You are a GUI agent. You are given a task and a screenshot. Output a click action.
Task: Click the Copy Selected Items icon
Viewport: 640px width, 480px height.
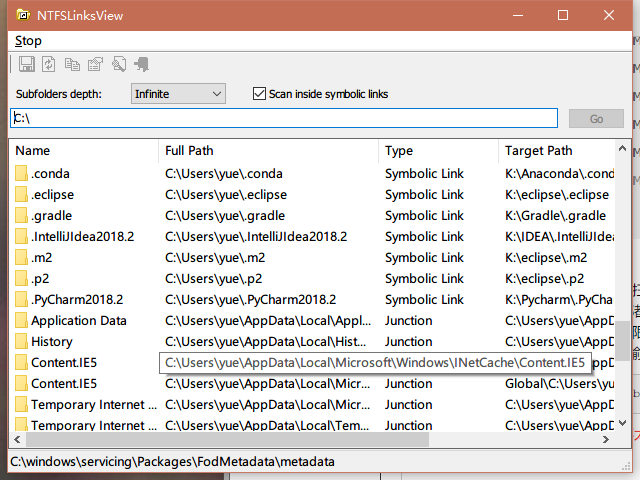point(72,64)
